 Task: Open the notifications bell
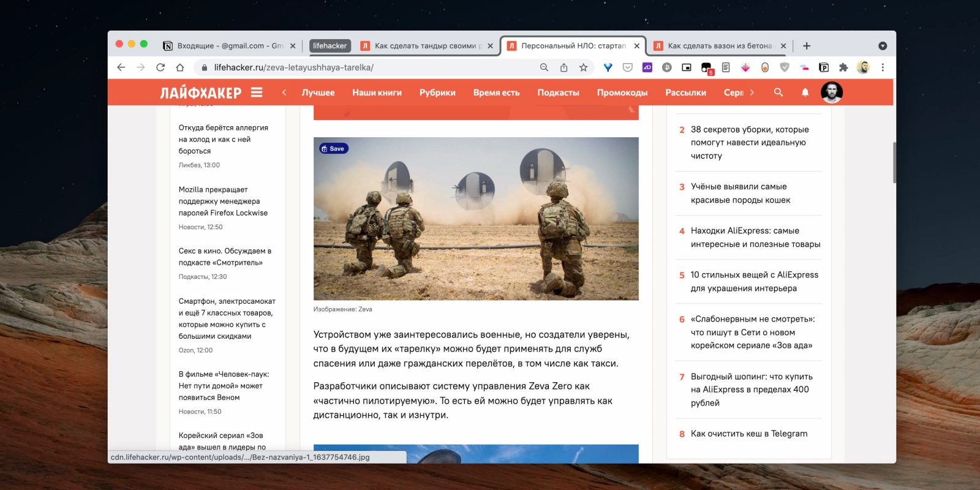(805, 92)
